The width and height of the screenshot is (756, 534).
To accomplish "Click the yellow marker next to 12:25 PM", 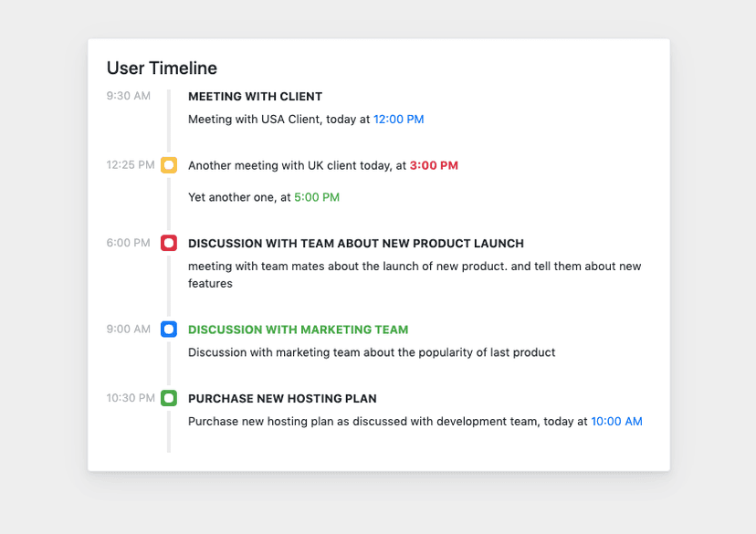I will click(169, 165).
